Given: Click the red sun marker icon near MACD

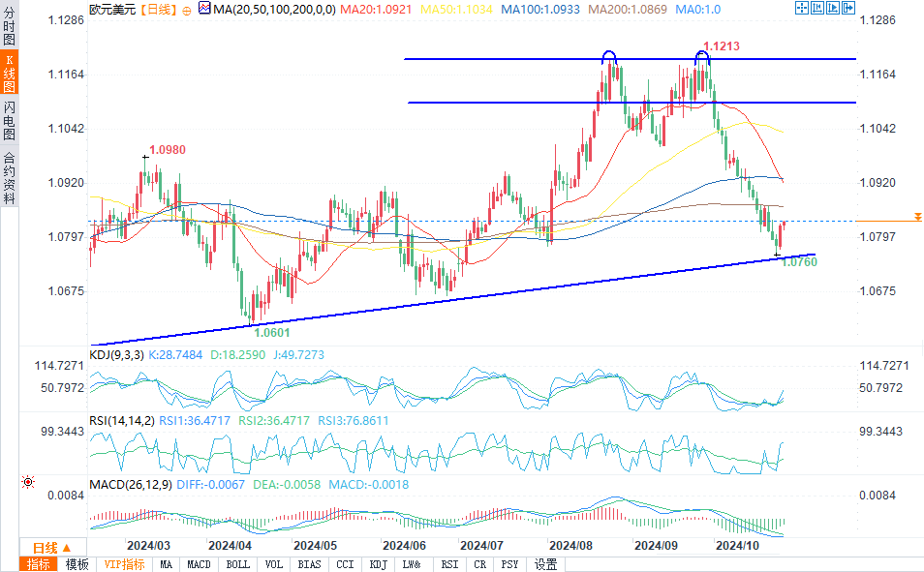Looking at the screenshot, I should pyautogui.click(x=28, y=482).
